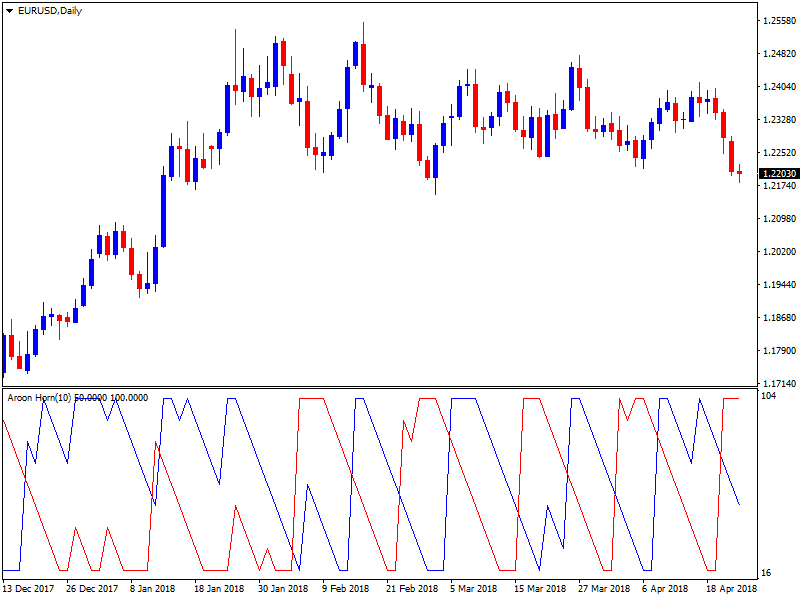
Task: Click the 26 Dec 2017 date label
Action: [x=92, y=589]
